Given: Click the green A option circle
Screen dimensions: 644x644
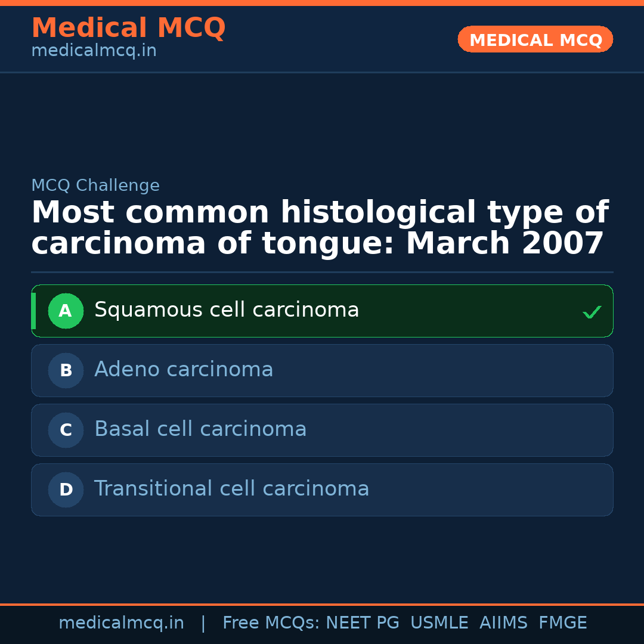Looking at the screenshot, I should (x=66, y=311).
